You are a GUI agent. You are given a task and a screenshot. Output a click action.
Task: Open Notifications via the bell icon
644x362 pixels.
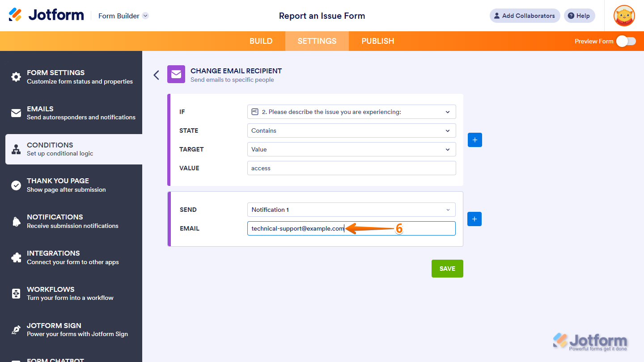(16, 221)
